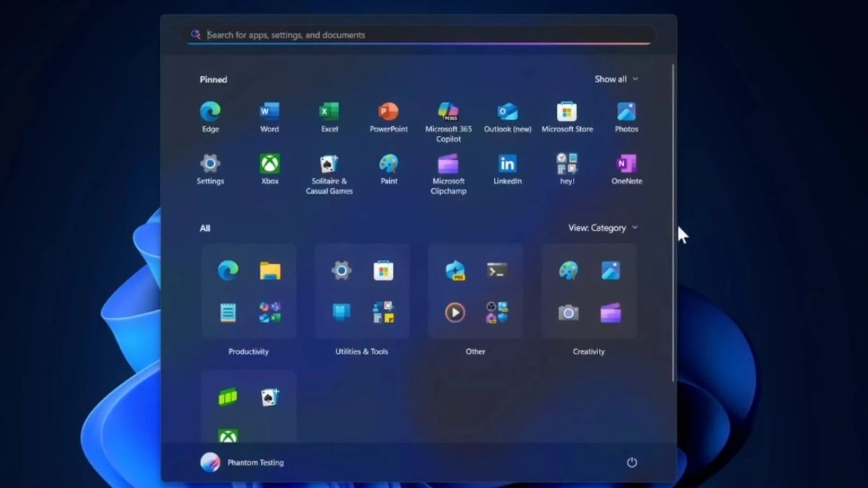Open Camera in the Creativity group

coord(569,312)
